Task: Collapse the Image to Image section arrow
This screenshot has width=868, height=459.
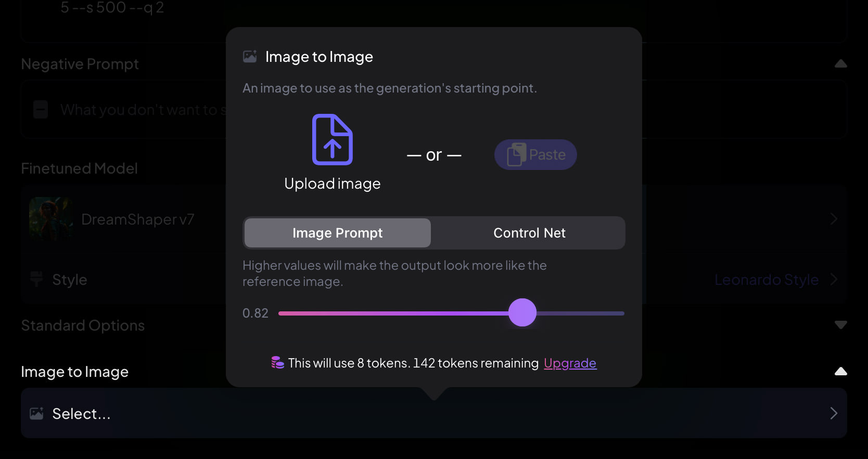Action: [841, 371]
